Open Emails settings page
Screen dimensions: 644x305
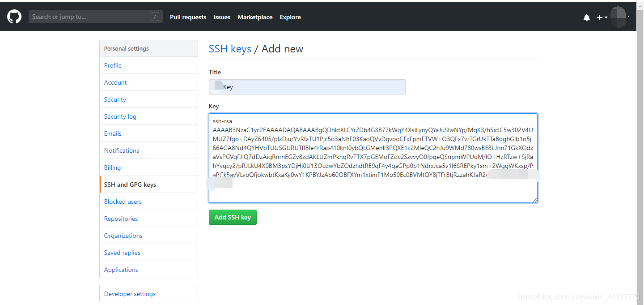click(113, 133)
